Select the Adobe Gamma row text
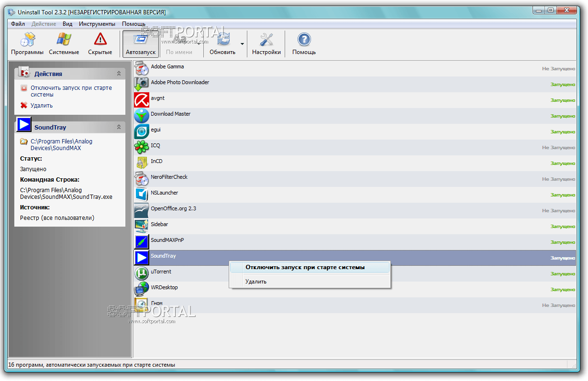Screen dimensions: 588x381 click(167, 66)
